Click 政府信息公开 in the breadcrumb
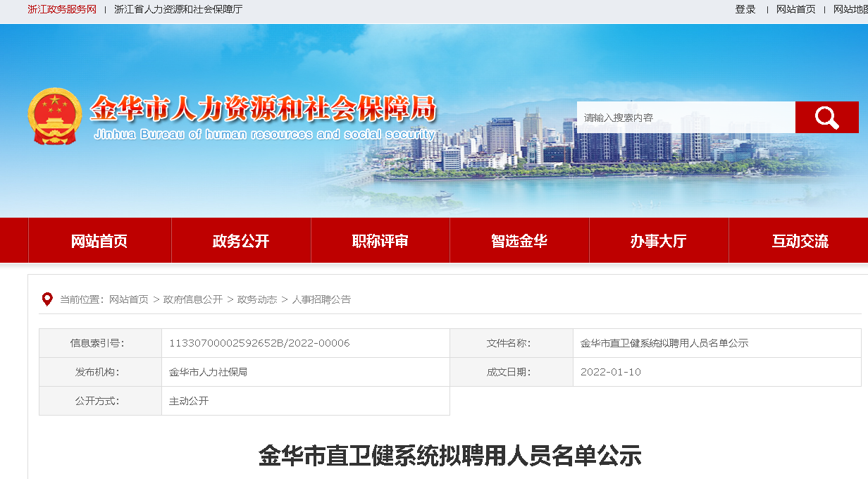Viewport: 868px width, 479px height. [193, 299]
